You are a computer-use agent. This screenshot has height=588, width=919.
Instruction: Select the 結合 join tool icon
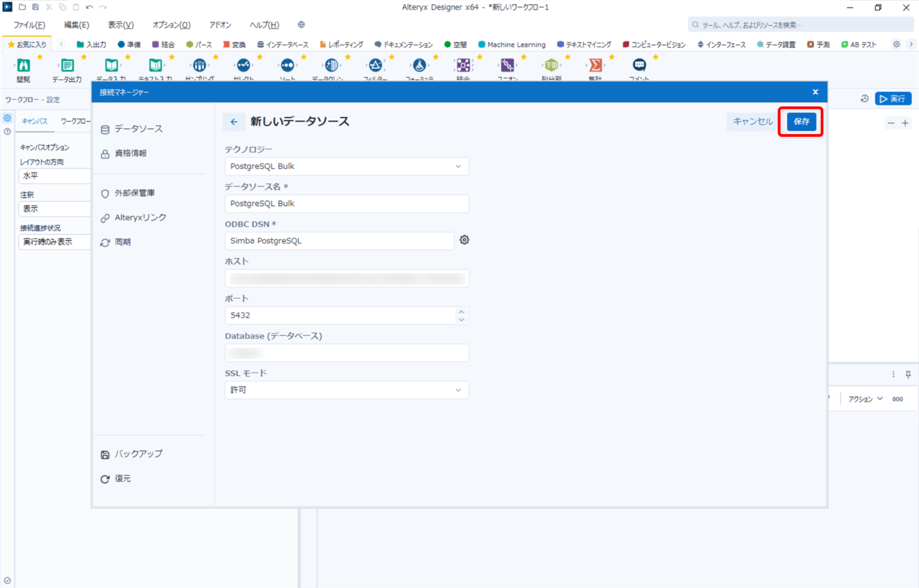[463, 65]
